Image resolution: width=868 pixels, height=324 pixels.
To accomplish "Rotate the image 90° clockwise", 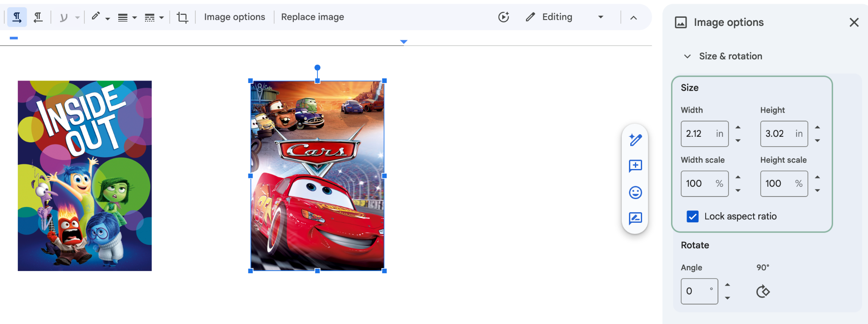I will 762,291.
